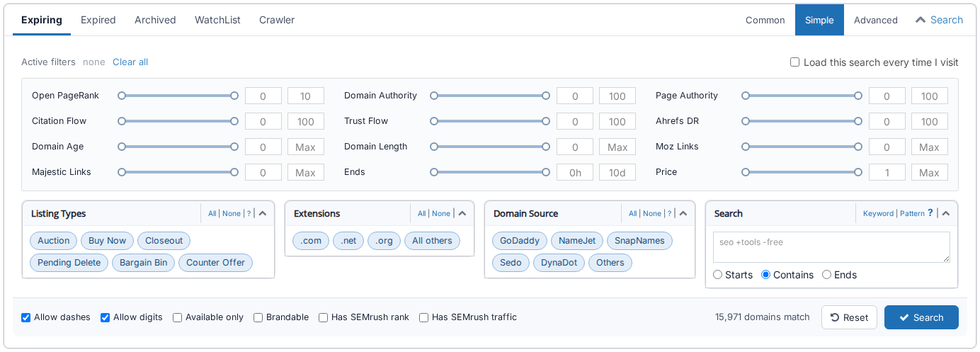
Task: Select None in Domain Source
Action: (x=652, y=213)
